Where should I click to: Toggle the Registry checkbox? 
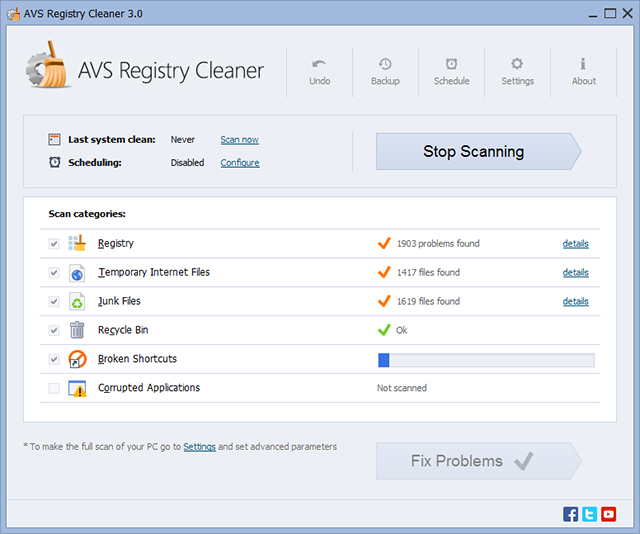point(54,244)
